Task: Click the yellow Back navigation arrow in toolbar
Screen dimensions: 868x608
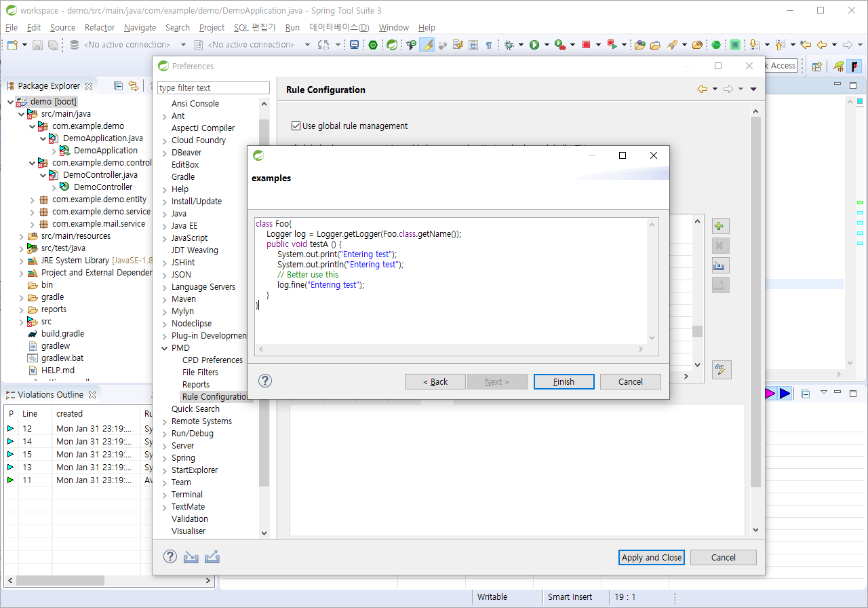Action: tap(821, 45)
